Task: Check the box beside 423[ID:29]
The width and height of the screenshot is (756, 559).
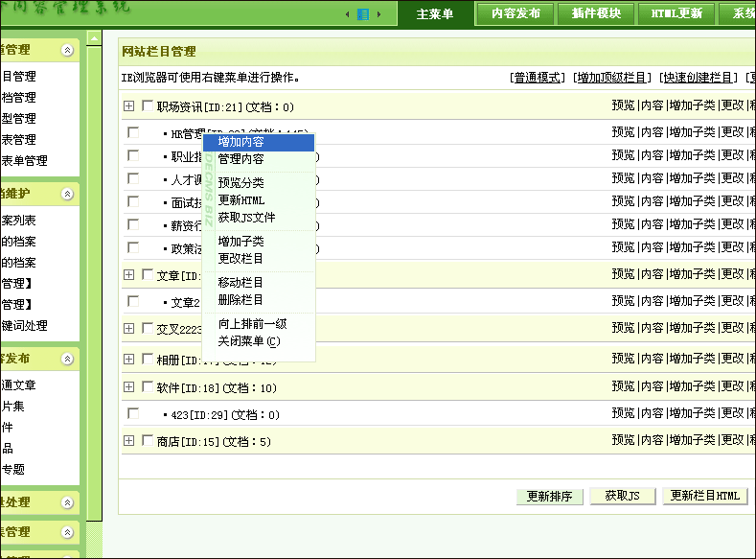Action: tap(133, 414)
